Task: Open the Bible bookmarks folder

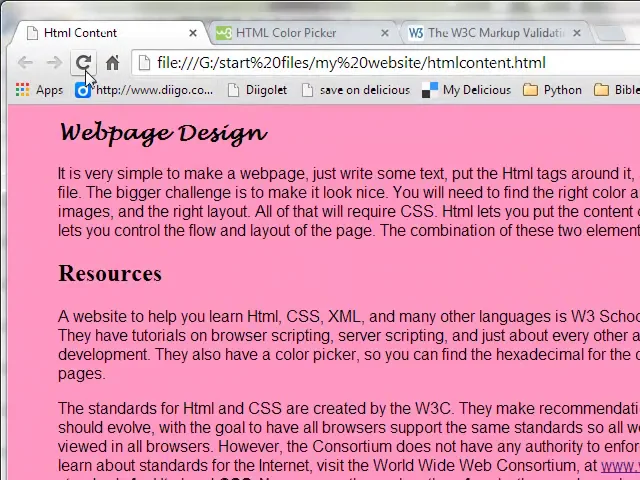Action: click(x=616, y=90)
